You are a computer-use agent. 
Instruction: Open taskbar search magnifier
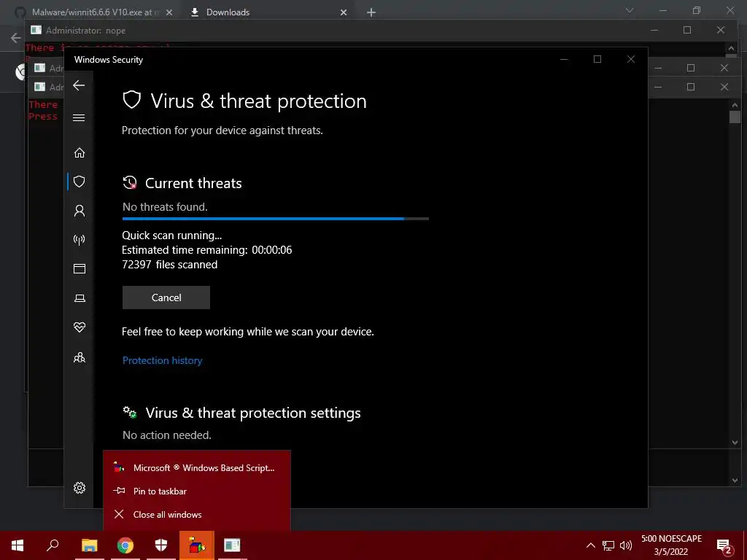53,545
